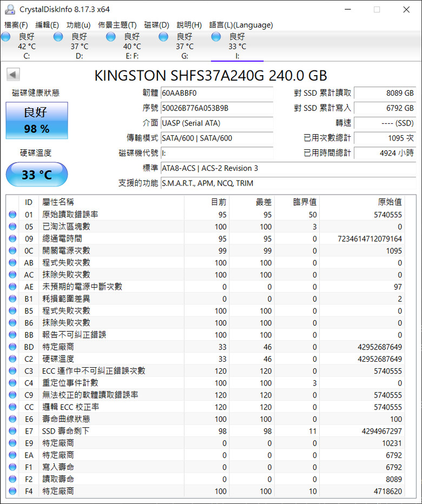Click the EA 特定廠商 attribute row
The image size is (422, 504).
click(x=205, y=455)
